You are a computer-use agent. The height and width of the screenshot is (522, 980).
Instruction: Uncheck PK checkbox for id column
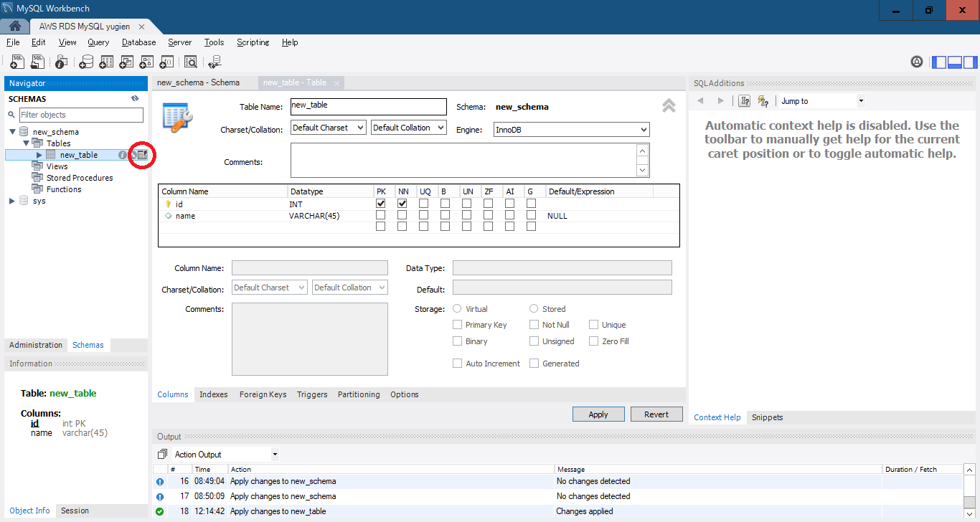pos(381,204)
